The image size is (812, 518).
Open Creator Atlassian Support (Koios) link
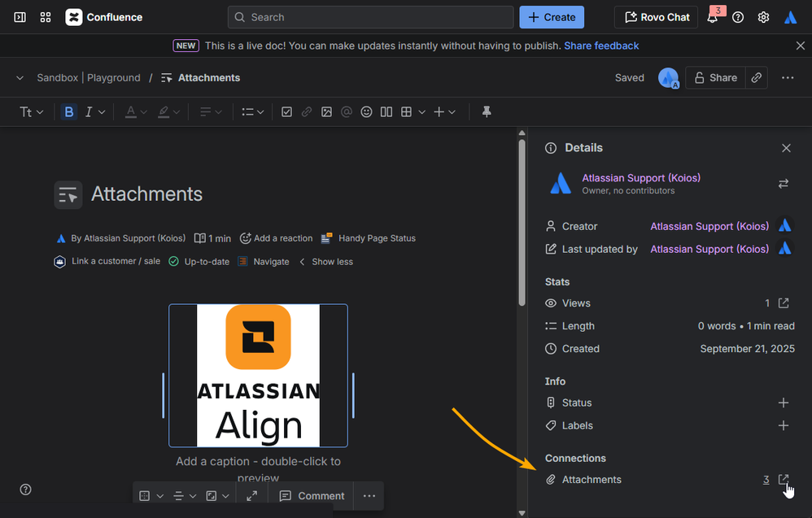coord(709,226)
